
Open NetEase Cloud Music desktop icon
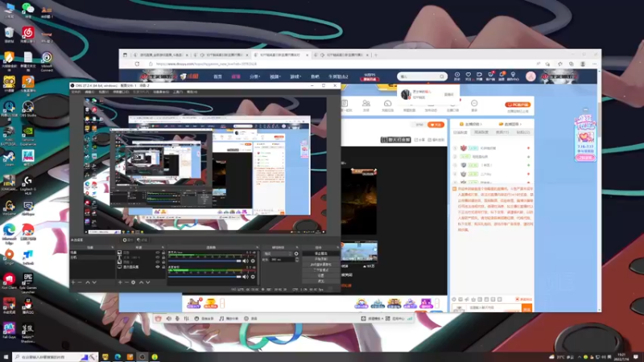click(x=27, y=34)
